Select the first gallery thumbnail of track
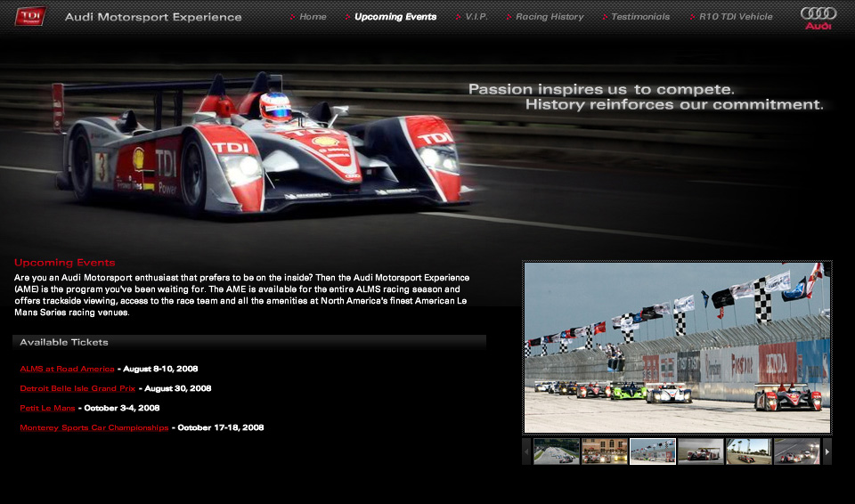This screenshot has height=504, width=855. pos(556,451)
